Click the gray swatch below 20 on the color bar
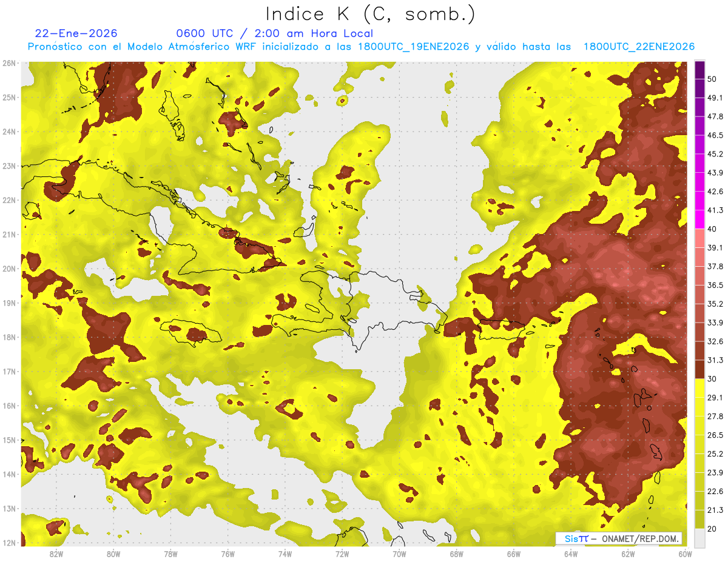The image size is (728, 562). coord(700,537)
